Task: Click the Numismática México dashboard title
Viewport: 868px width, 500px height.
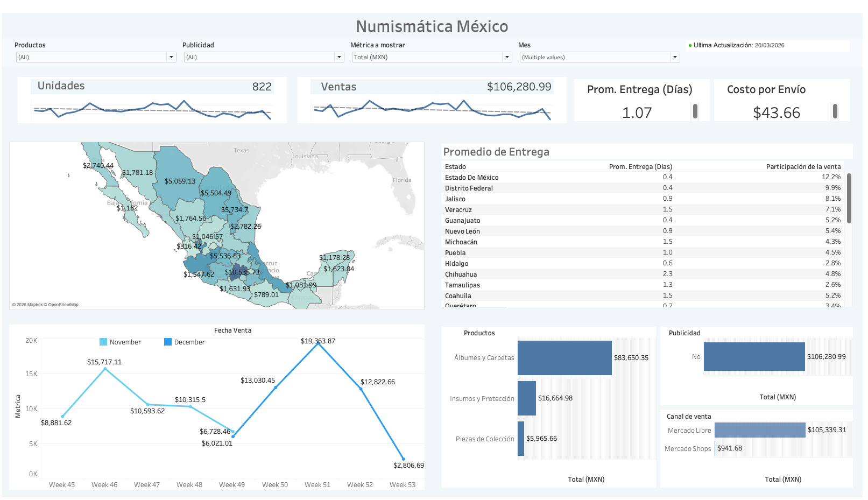Action: point(432,26)
